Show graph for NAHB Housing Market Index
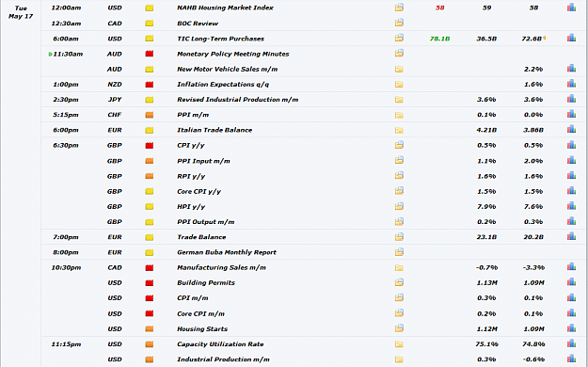 571,8
